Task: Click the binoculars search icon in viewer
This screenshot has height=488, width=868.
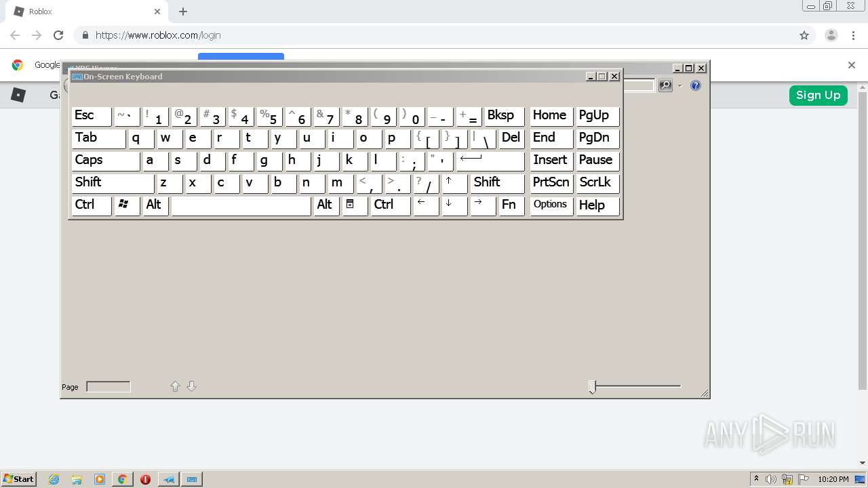Action: tap(665, 85)
